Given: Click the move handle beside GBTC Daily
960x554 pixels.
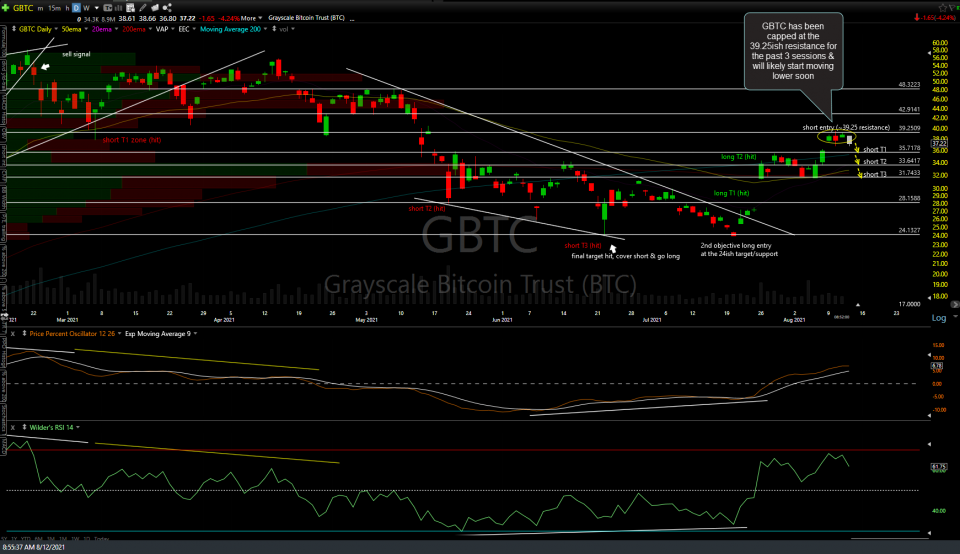Looking at the screenshot, I should point(14,29).
